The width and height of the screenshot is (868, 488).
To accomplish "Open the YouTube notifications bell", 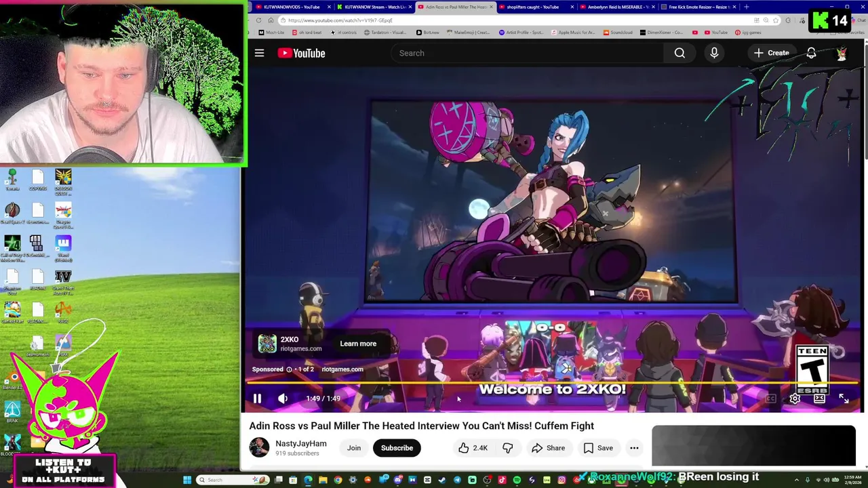I will point(811,53).
